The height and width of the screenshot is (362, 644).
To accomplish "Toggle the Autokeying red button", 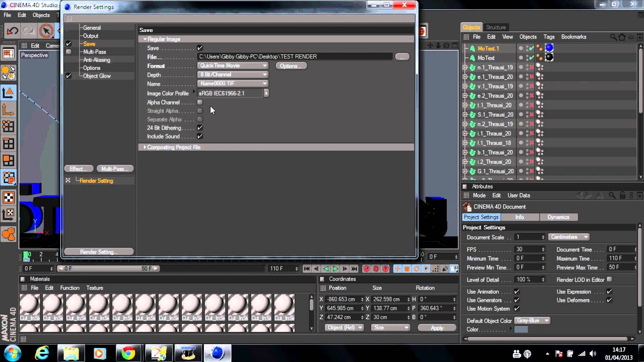I will pos(376,269).
